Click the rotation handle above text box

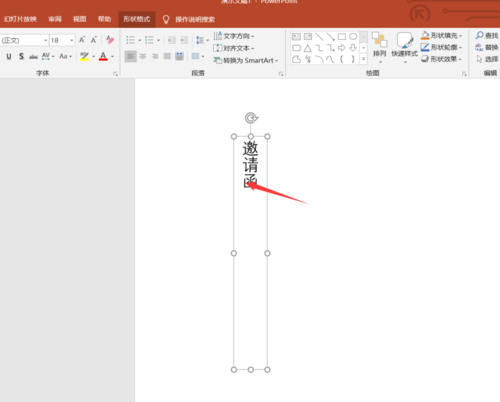[251, 118]
